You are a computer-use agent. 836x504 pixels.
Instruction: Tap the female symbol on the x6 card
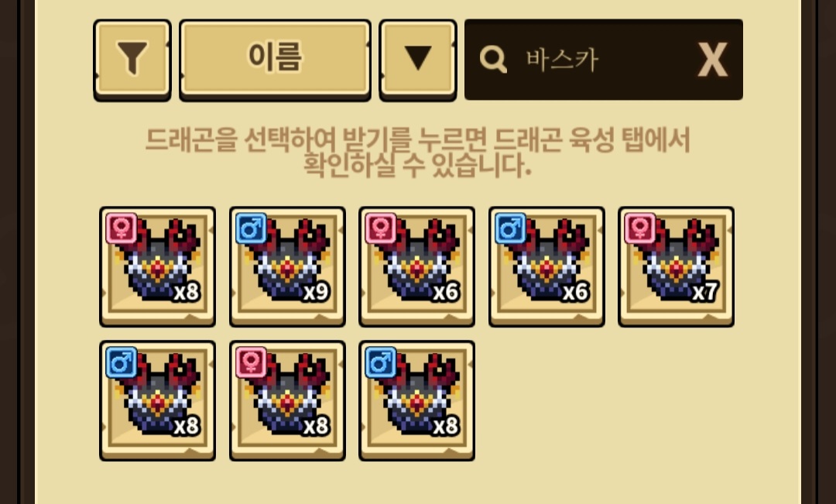click(381, 228)
